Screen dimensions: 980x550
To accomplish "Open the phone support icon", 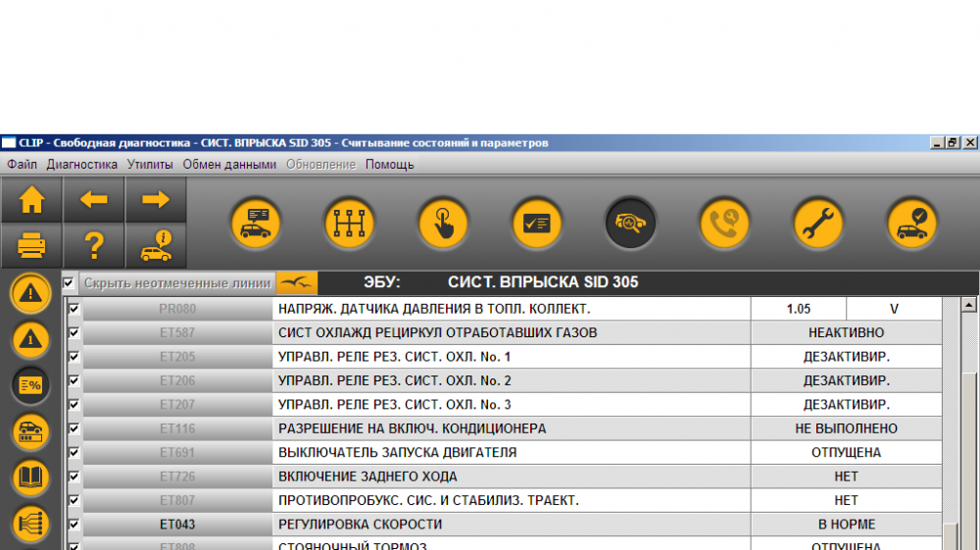I will click(724, 224).
